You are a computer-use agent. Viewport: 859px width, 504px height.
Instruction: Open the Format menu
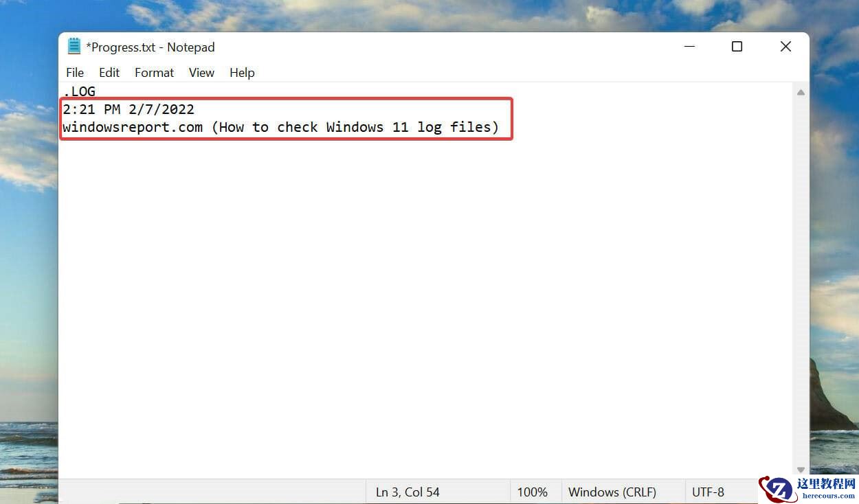click(154, 72)
